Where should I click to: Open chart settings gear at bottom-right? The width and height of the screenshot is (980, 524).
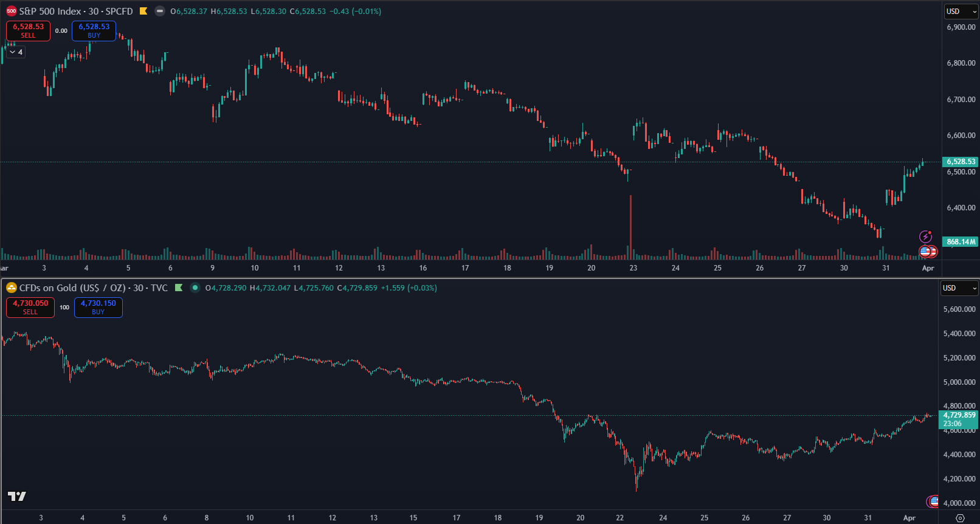[960, 518]
